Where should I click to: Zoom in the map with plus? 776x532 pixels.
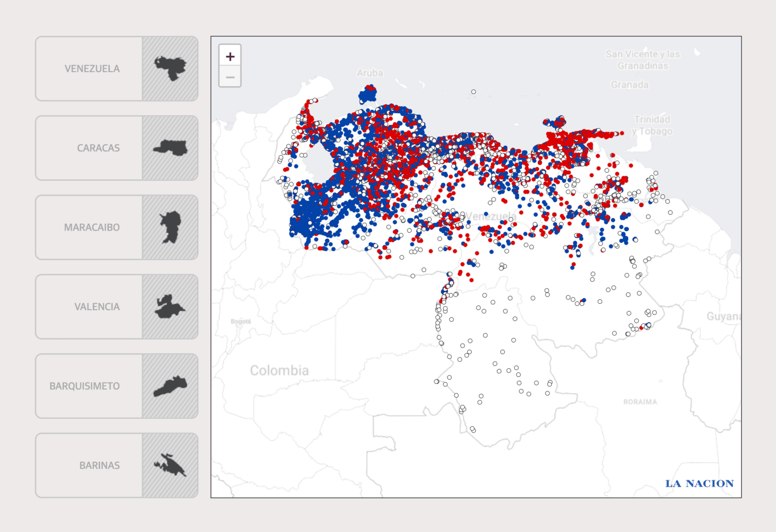pyautogui.click(x=230, y=56)
